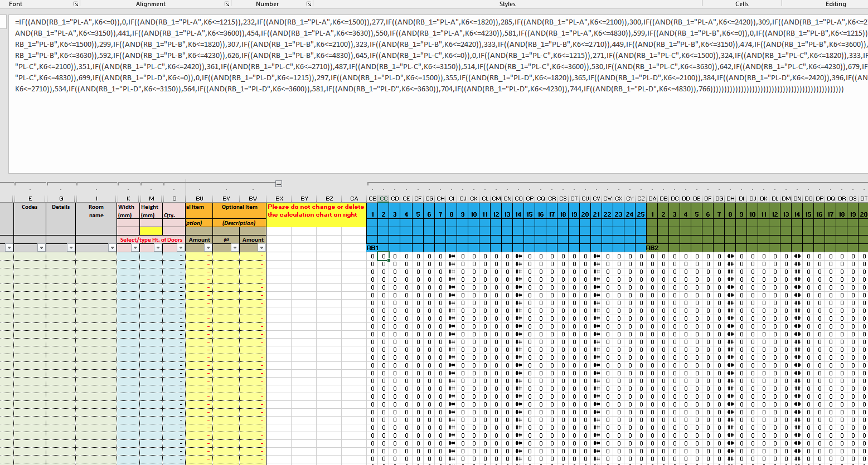
Task: Open the Number format dialog launcher
Action: click(309, 4)
